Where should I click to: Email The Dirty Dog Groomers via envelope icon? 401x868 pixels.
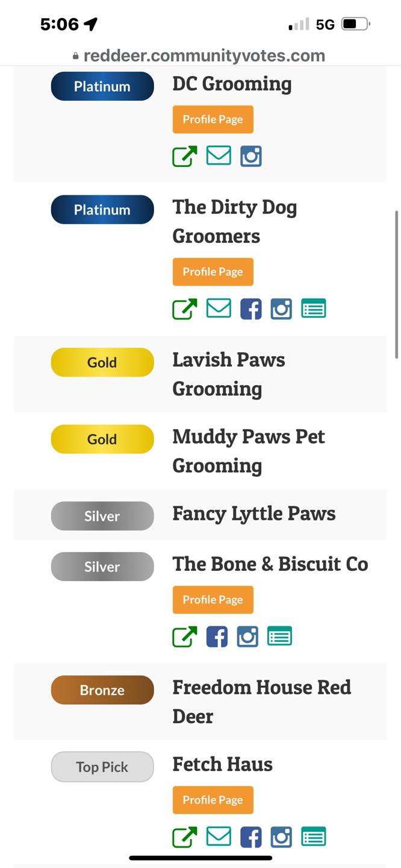click(x=219, y=309)
